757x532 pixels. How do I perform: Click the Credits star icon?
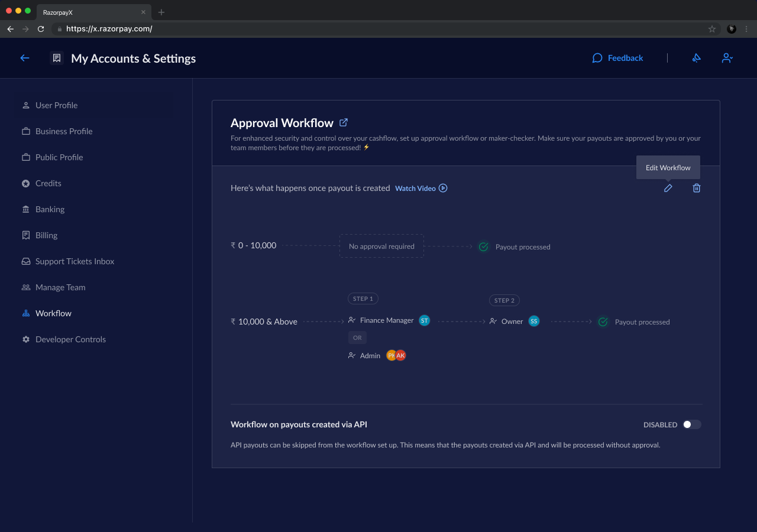(26, 183)
